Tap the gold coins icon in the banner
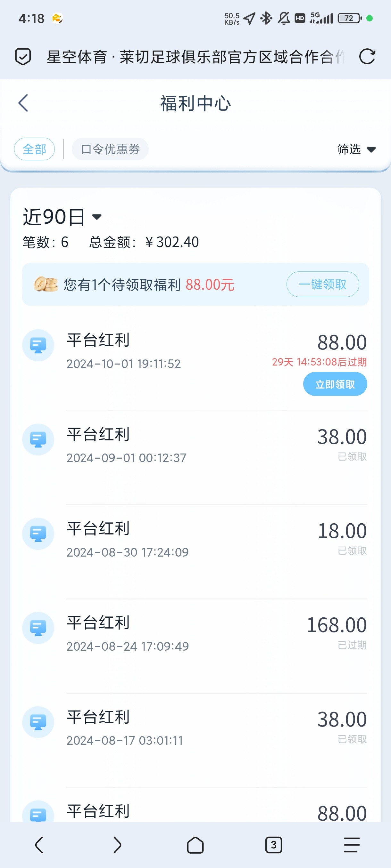 click(46, 284)
